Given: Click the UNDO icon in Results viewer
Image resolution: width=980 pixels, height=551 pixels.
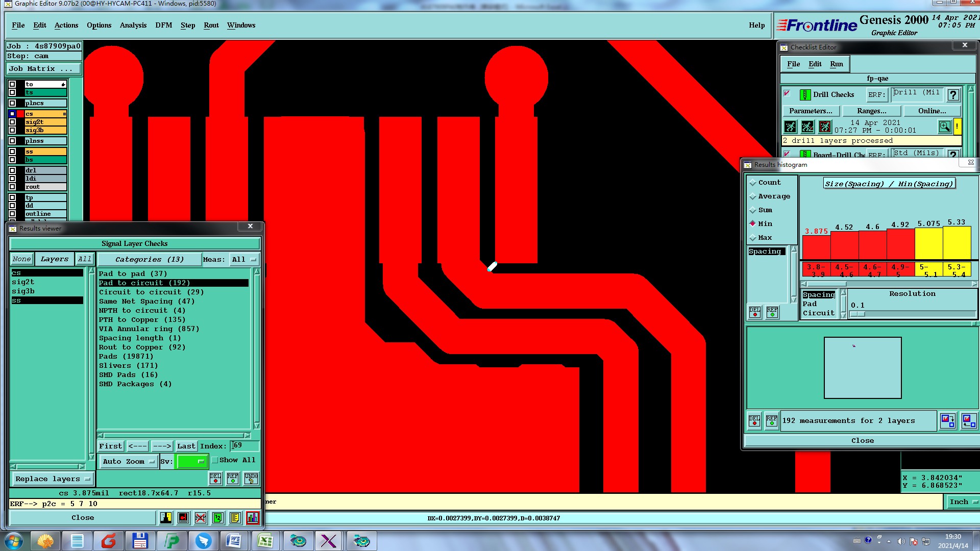Looking at the screenshot, I should tap(251, 479).
